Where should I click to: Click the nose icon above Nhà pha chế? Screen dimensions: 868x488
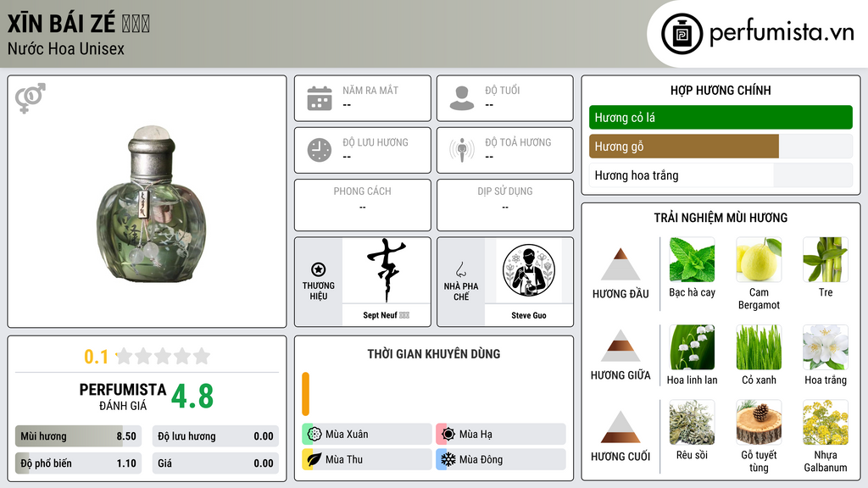(x=460, y=269)
